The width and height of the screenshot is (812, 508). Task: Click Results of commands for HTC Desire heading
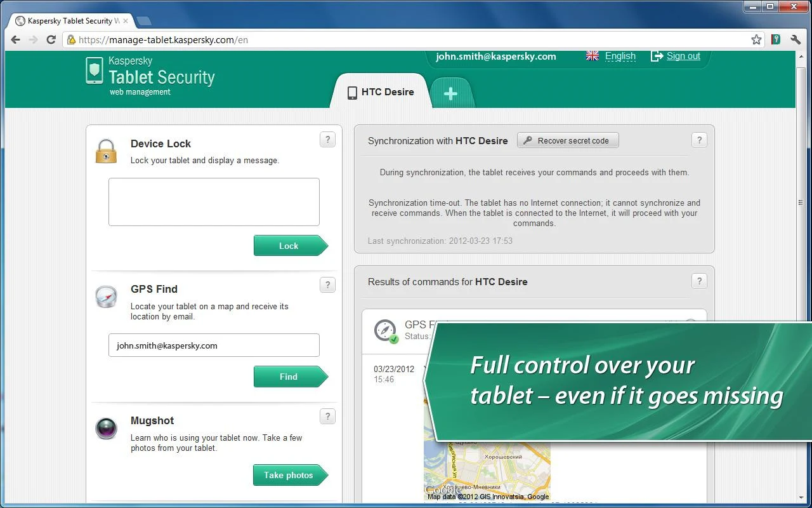pyautogui.click(x=448, y=282)
